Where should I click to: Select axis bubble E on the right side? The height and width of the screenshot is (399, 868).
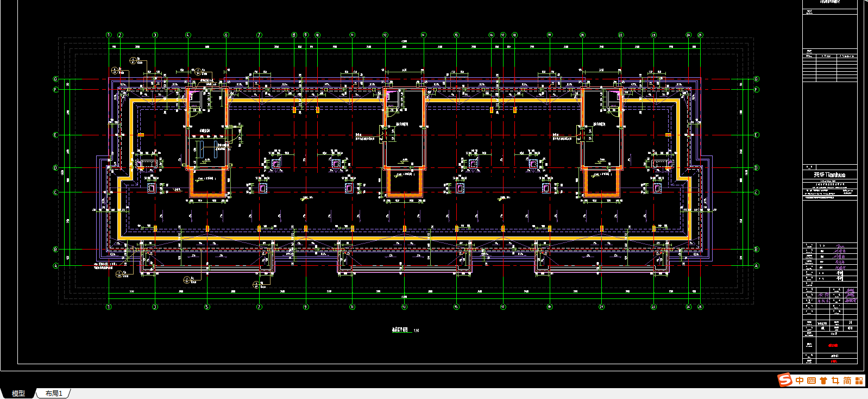click(756, 135)
